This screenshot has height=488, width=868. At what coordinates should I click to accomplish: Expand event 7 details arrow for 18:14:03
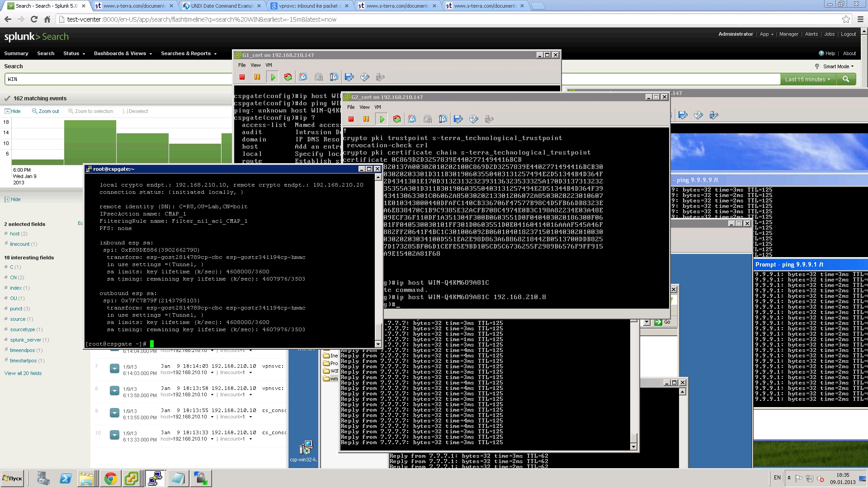(x=114, y=368)
